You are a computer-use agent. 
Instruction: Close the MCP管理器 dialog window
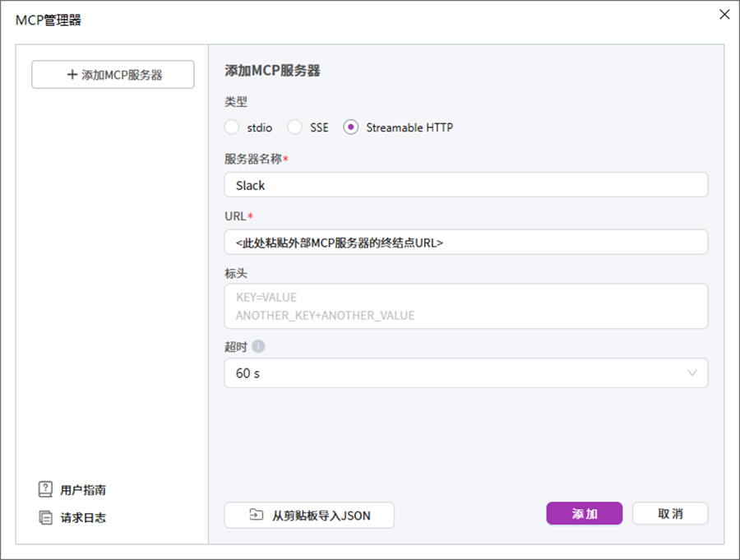(x=724, y=14)
